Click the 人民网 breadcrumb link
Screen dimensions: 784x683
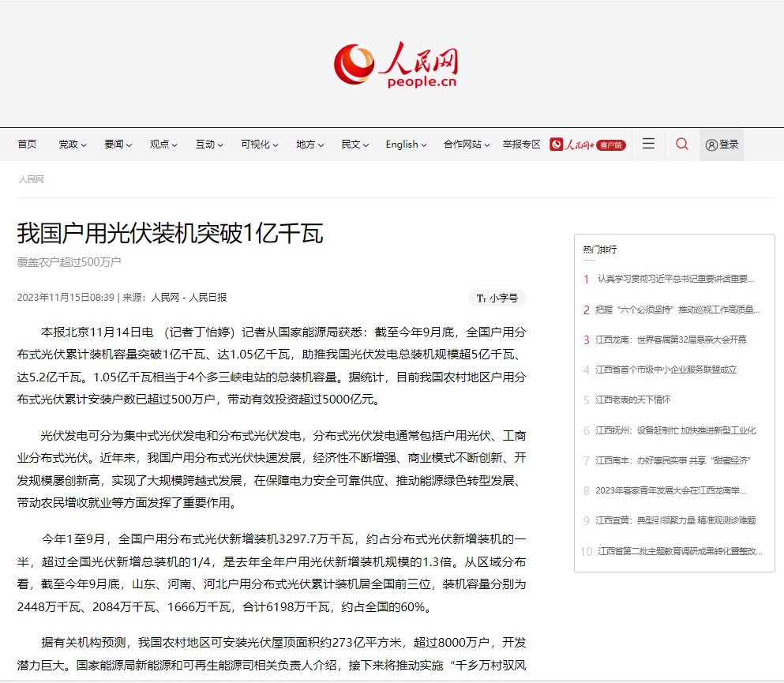[32, 179]
